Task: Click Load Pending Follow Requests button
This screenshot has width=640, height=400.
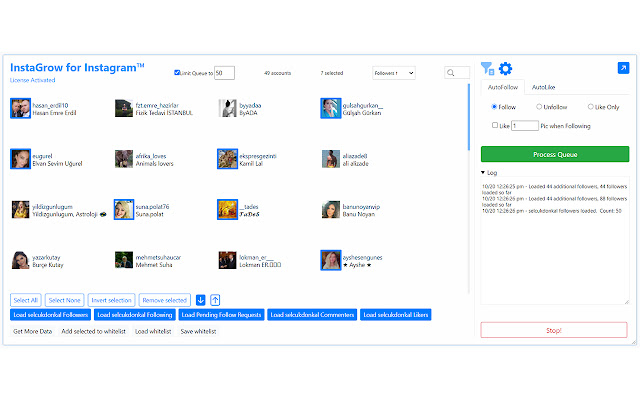Action: pos(221,315)
